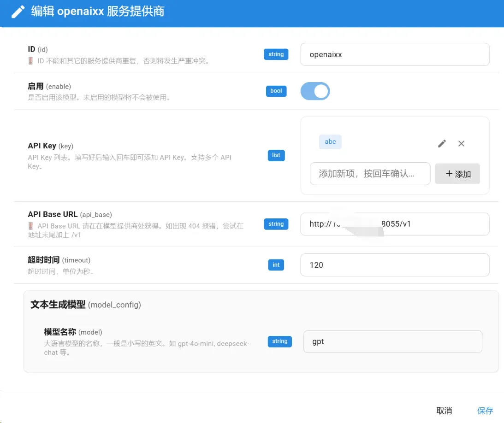Screen dimensions: 504x423
Task: Click the 启用 (enable) label
Action: point(49,87)
